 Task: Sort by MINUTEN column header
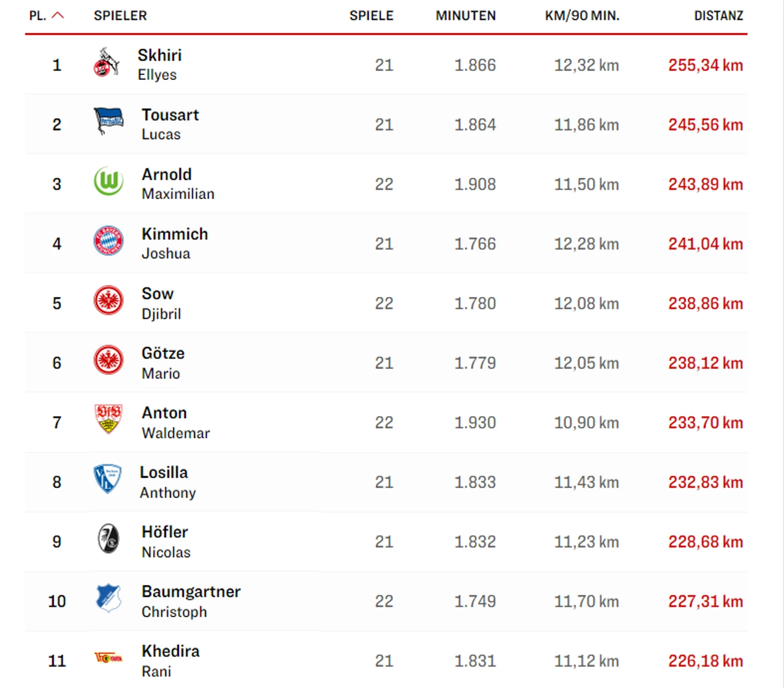click(466, 16)
